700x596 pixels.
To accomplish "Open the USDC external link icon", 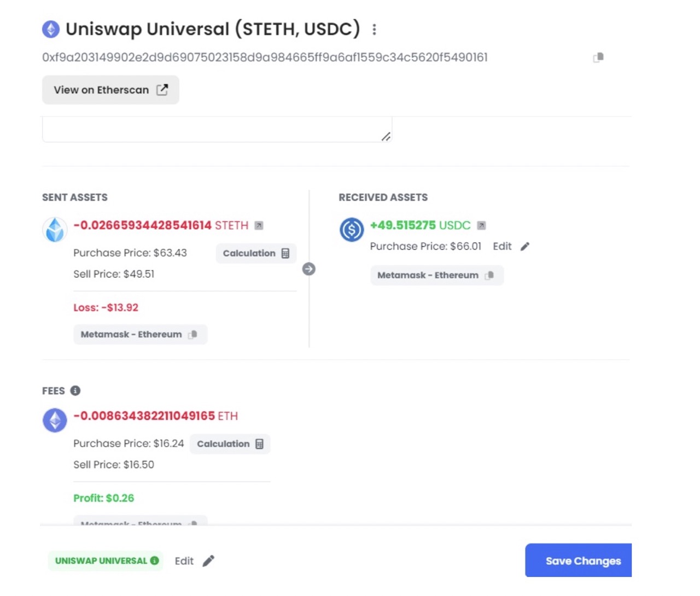I will 481,225.
